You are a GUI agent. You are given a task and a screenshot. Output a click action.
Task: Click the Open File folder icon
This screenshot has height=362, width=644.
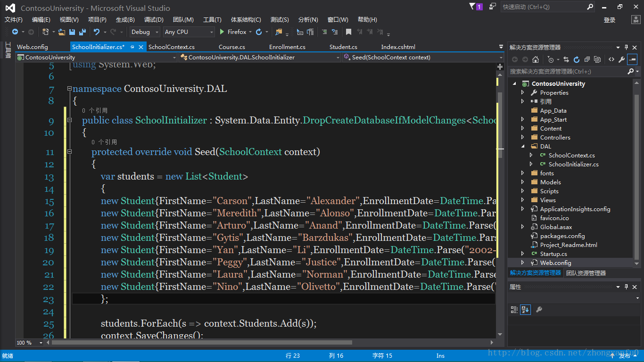click(62, 32)
